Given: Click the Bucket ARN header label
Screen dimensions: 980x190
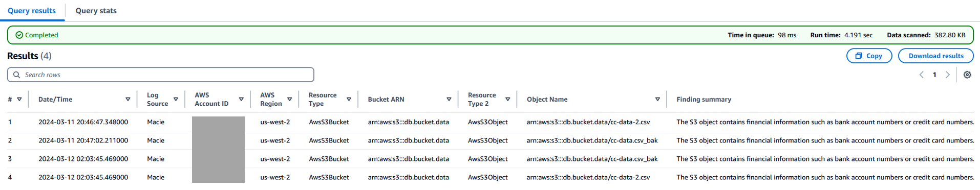Looking at the screenshot, I should click(x=386, y=99).
